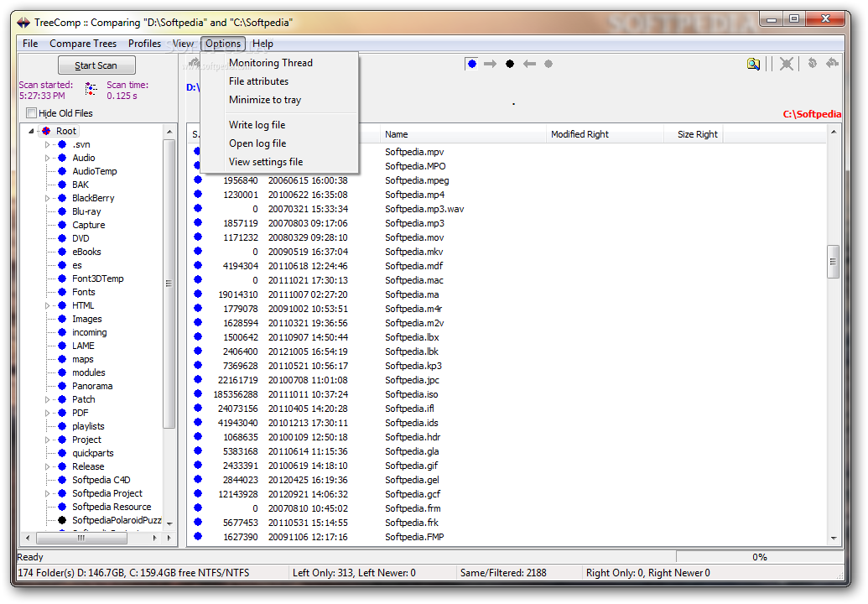868x604 pixels.
Task: Open the Profiles menu
Action: point(144,44)
